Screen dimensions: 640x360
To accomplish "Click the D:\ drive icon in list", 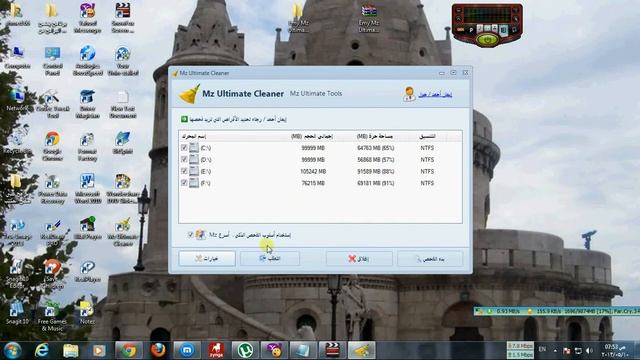I will coord(194,159).
